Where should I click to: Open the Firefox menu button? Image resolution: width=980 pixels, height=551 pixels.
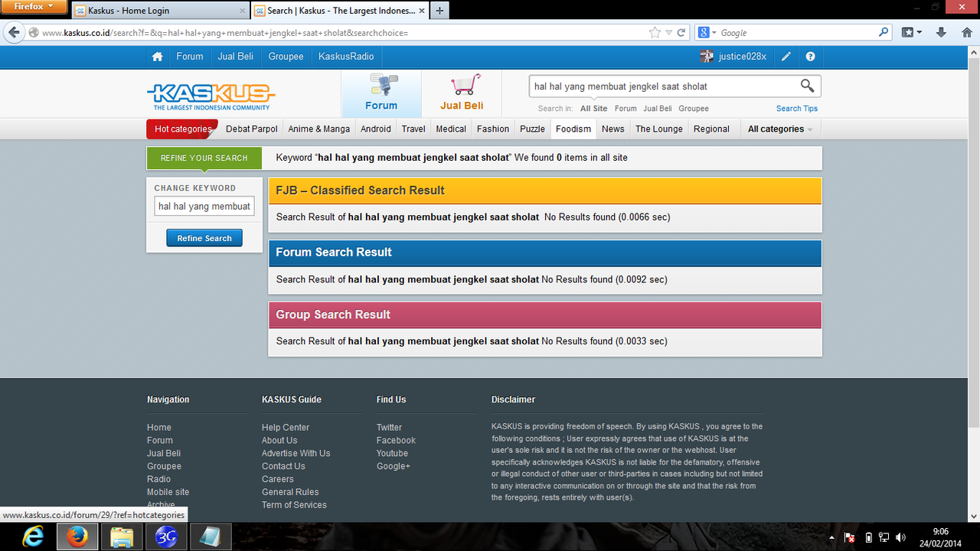pyautogui.click(x=34, y=7)
